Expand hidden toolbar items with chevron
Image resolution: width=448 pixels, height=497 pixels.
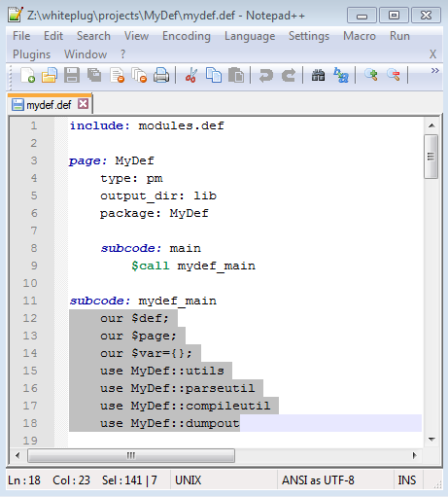pos(434,70)
